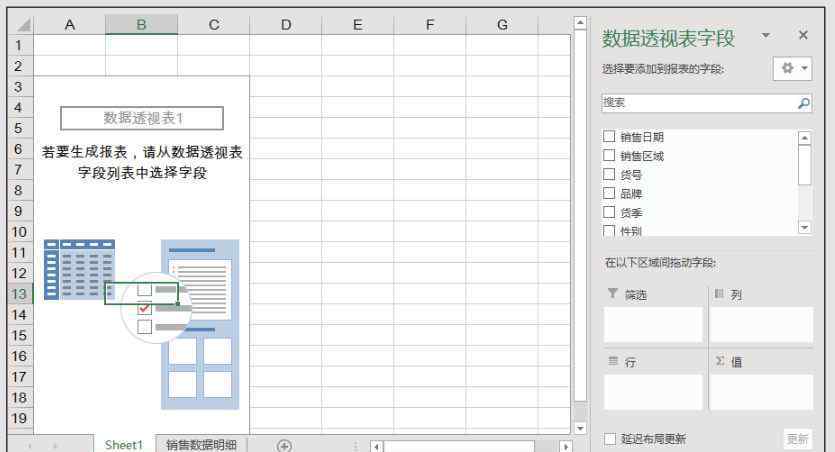Toggle 延迟布局更新 checkbox
The image size is (835, 452).
tap(610, 439)
